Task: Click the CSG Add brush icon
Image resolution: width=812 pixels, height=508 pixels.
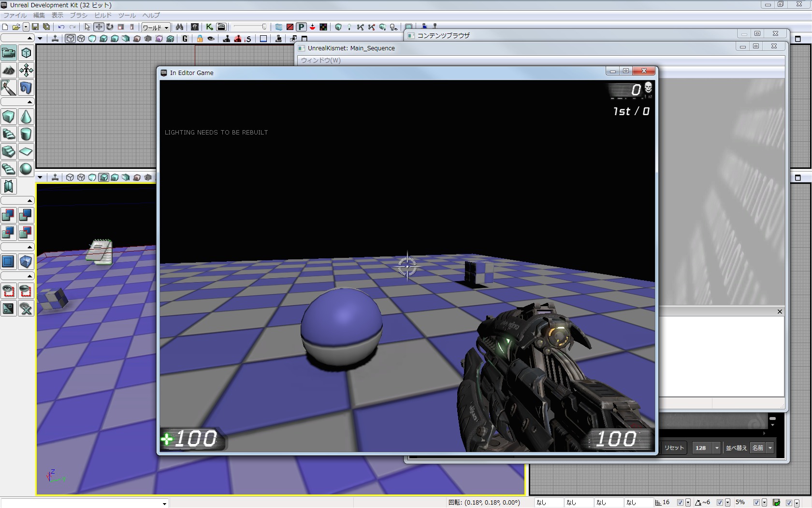Action: (9, 215)
